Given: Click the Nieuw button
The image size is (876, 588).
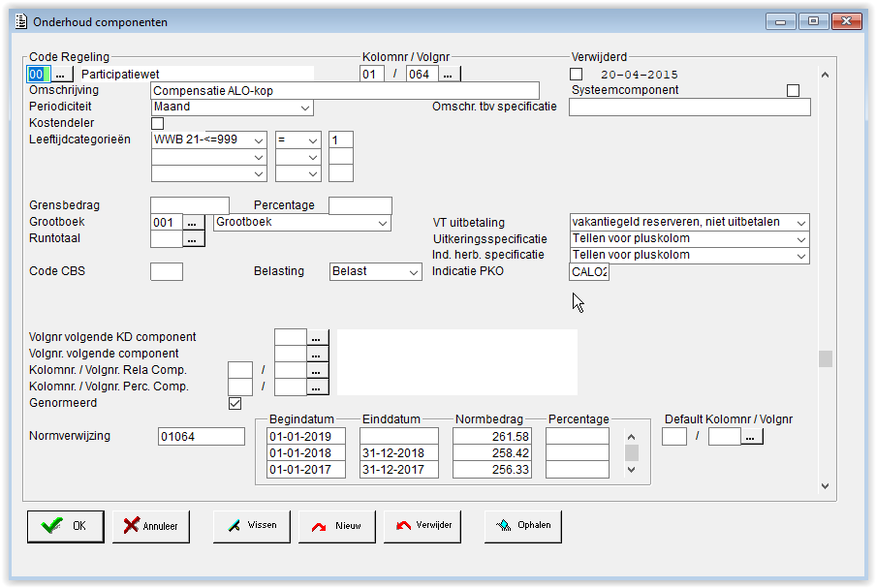Looking at the screenshot, I should point(337,526).
